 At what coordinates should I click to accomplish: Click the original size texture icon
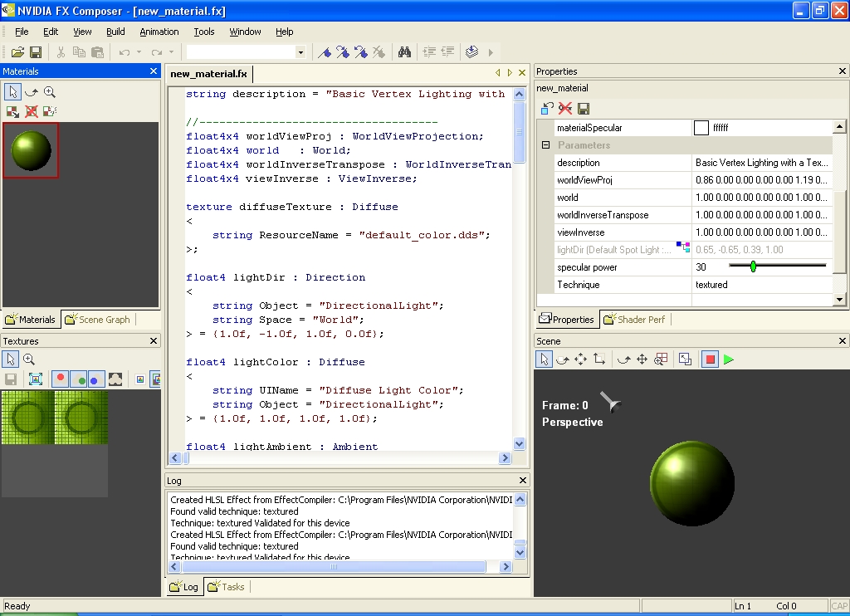click(x=140, y=379)
